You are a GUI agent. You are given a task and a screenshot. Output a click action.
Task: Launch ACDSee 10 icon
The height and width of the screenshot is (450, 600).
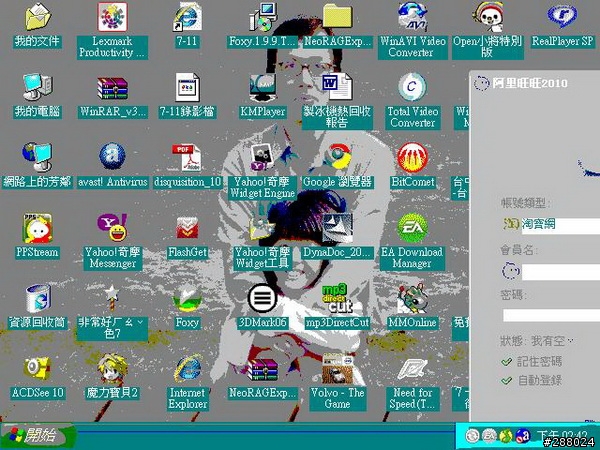(37, 368)
